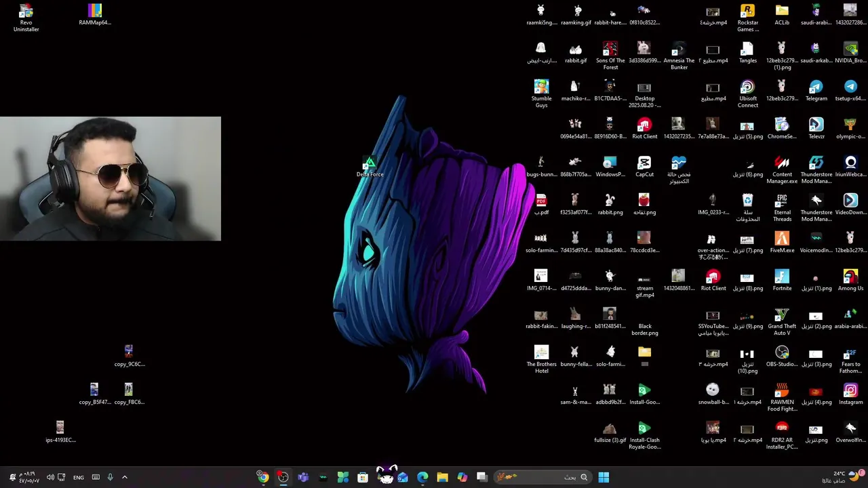Select the RDR2 AR Installer_PC icon
The width and height of the screenshot is (868, 488).
tap(782, 435)
